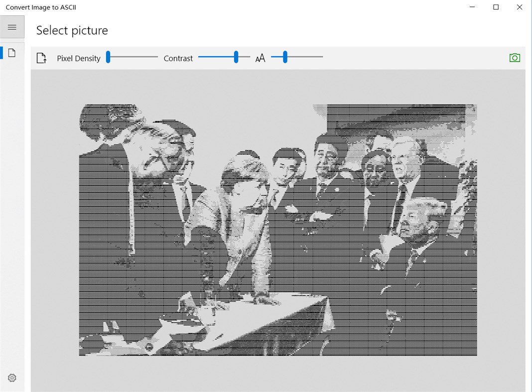
Task: Click the gray end of the Contrast track
Action: tap(244, 57)
